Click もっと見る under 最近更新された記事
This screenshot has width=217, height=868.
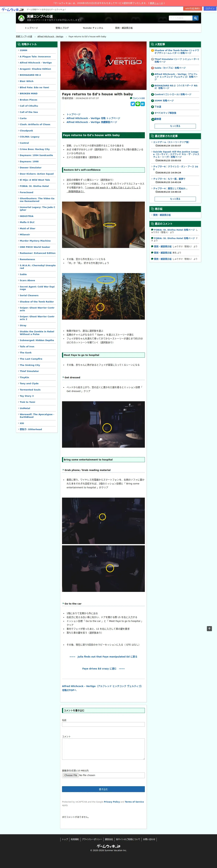(175, 199)
